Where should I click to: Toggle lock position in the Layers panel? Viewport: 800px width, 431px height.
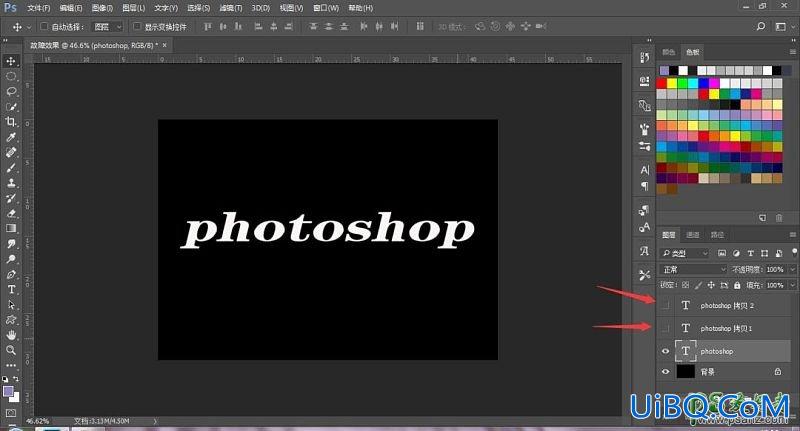[x=711, y=285]
